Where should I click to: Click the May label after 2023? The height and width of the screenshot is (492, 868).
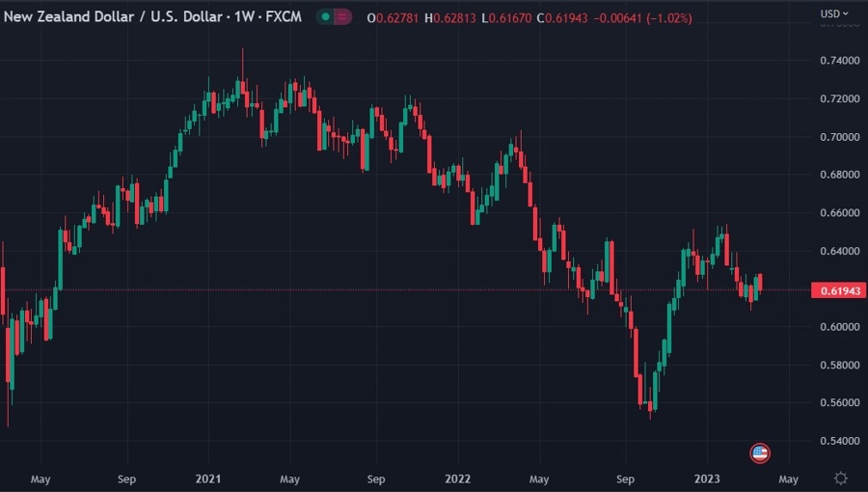tap(788, 478)
